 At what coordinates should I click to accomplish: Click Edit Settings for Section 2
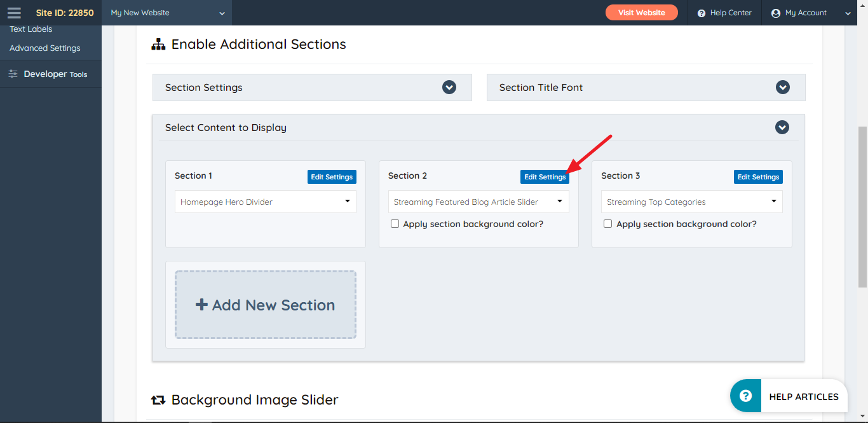(x=545, y=177)
